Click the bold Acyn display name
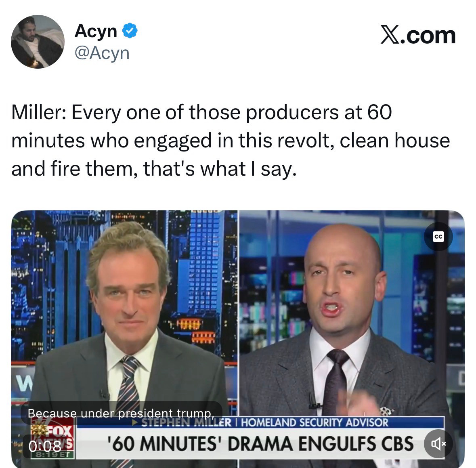 [x=96, y=31]
